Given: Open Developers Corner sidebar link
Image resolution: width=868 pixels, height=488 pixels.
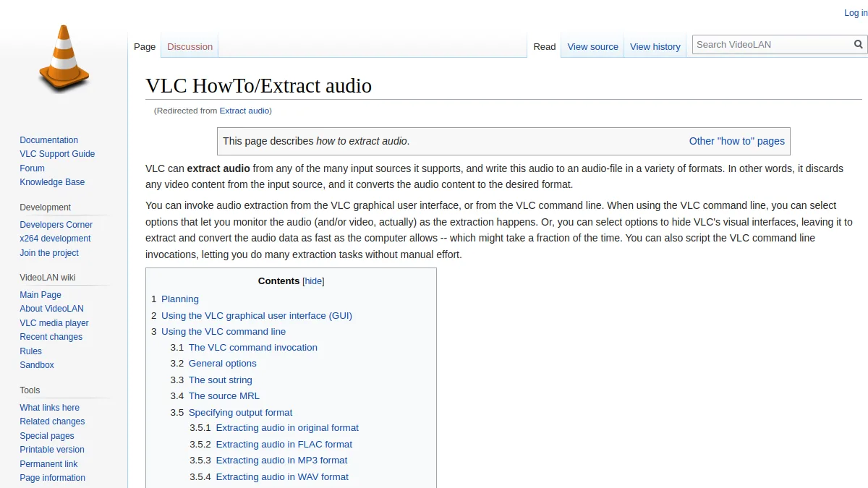Looking at the screenshot, I should tap(56, 225).
